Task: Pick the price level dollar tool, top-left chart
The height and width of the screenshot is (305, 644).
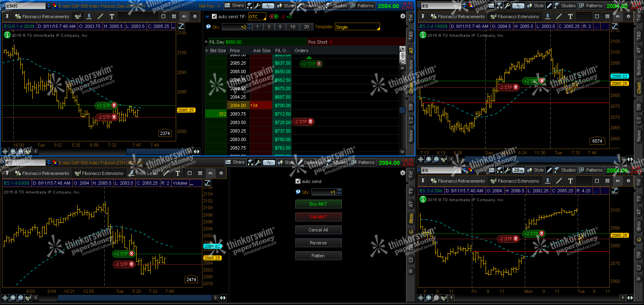Action: click(89, 17)
